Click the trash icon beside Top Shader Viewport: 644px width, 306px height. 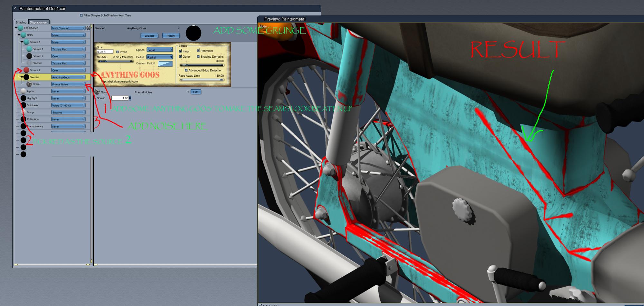point(89,28)
